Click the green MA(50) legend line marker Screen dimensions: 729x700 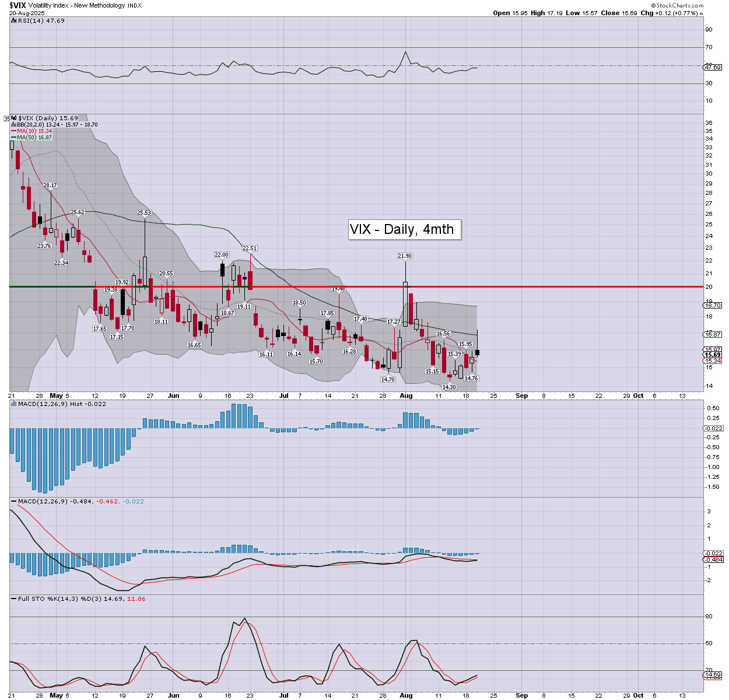point(14,138)
